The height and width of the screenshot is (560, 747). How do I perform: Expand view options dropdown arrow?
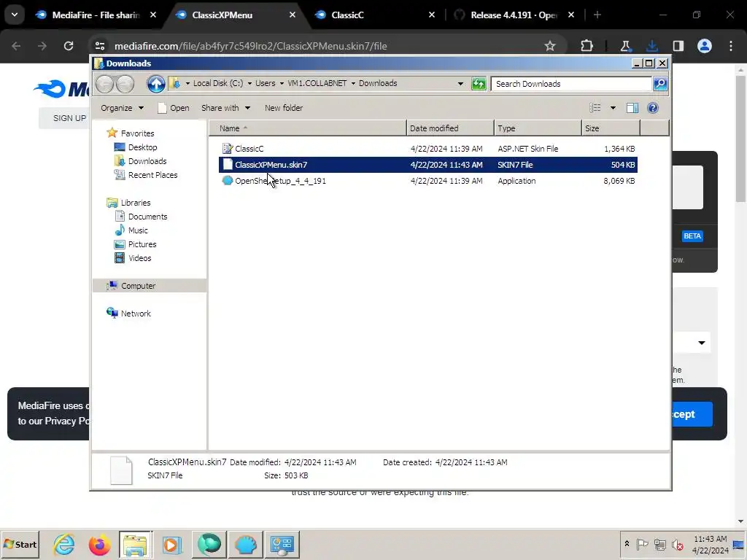[x=613, y=108]
